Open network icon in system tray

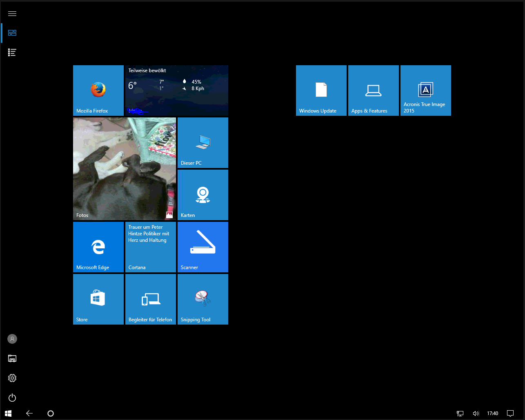[x=460, y=413]
